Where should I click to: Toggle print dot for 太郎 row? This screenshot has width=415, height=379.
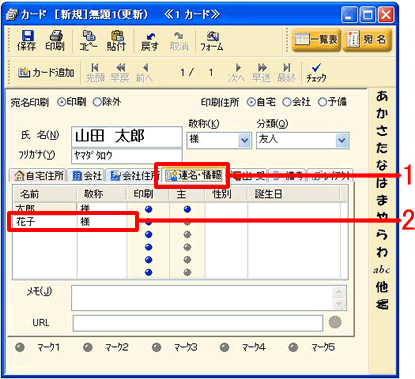pos(149,209)
